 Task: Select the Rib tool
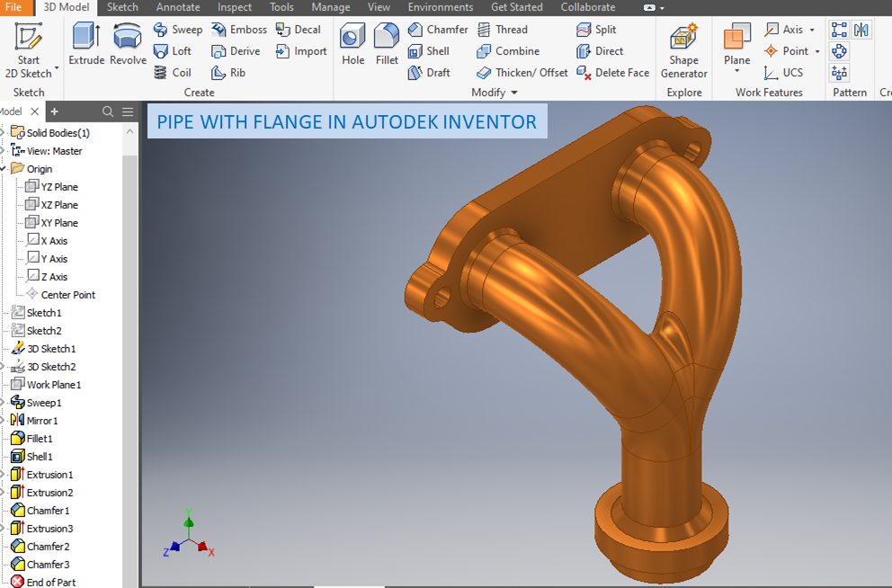point(227,73)
